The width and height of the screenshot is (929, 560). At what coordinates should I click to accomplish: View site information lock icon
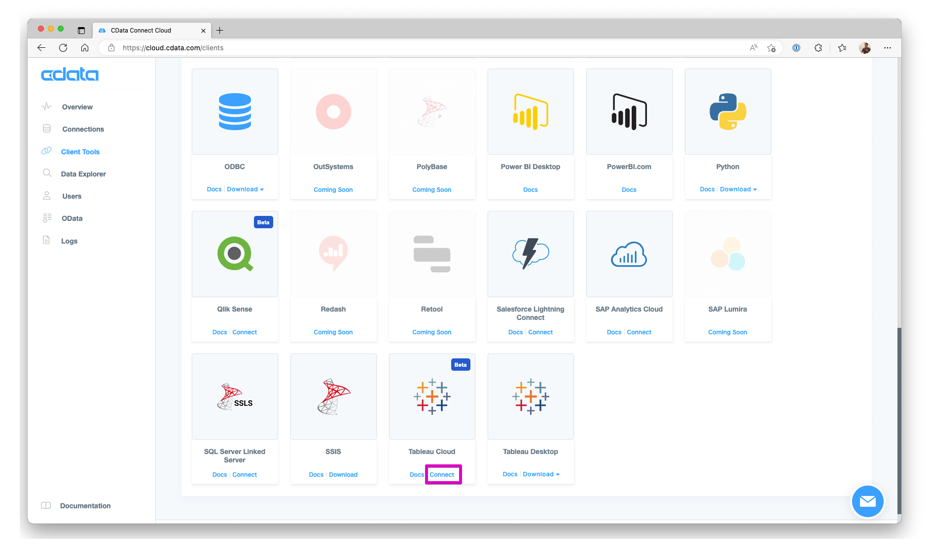point(111,48)
